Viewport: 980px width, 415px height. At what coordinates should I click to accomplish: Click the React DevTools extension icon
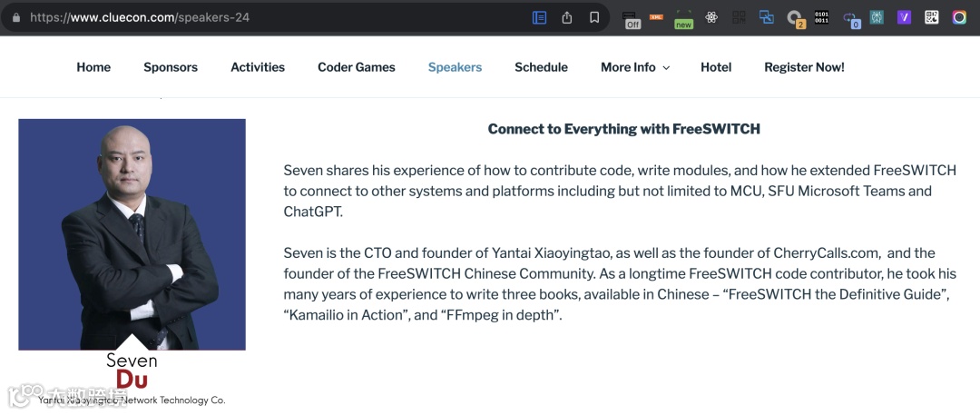click(x=711, y=17)
